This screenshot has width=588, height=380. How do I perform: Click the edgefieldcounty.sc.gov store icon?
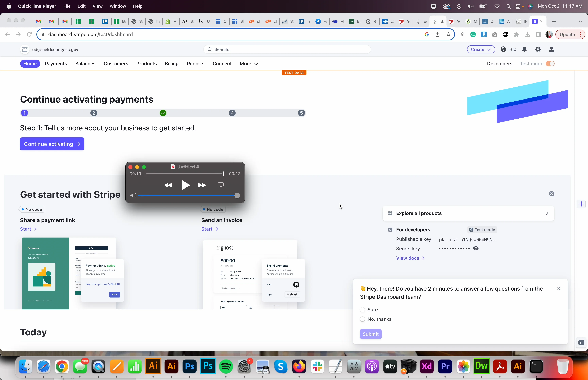[25, 50]
